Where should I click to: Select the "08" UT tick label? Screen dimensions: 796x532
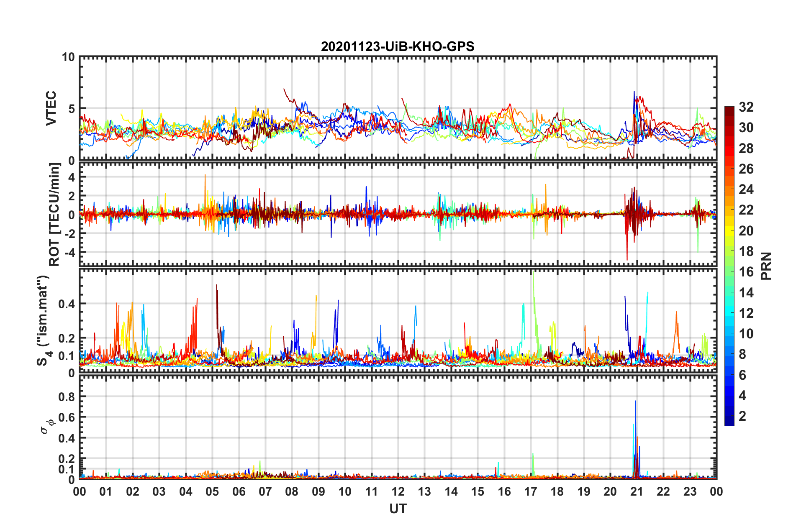click(292, 491)
